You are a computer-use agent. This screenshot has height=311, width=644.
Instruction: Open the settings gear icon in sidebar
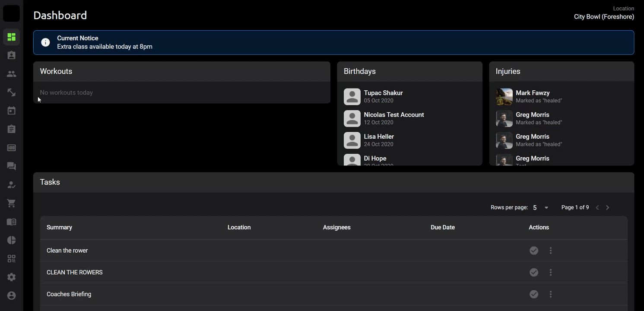11,277
